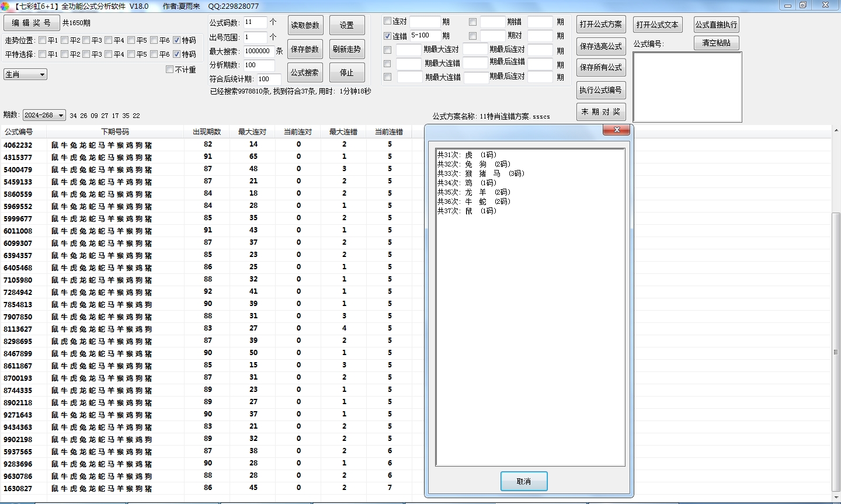841x504 pixels.
Task: Click the app logo icon in title bar
Action: pyautogui.click(x=5, y=6)
